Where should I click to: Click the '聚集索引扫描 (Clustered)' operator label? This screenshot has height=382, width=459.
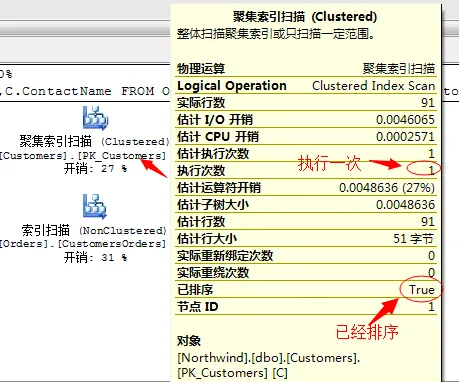point(94,142)
